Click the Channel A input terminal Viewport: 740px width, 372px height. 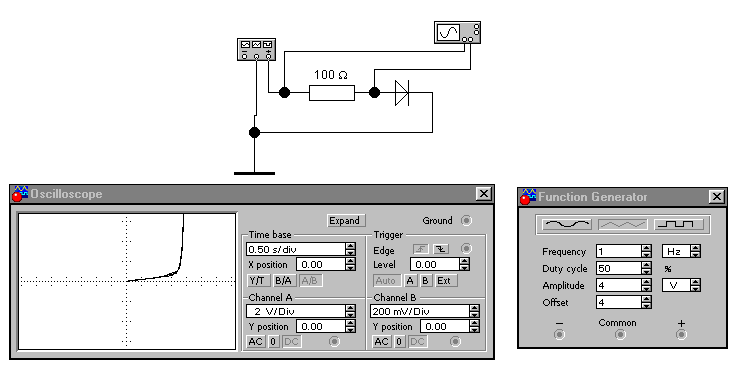point(334,341)
